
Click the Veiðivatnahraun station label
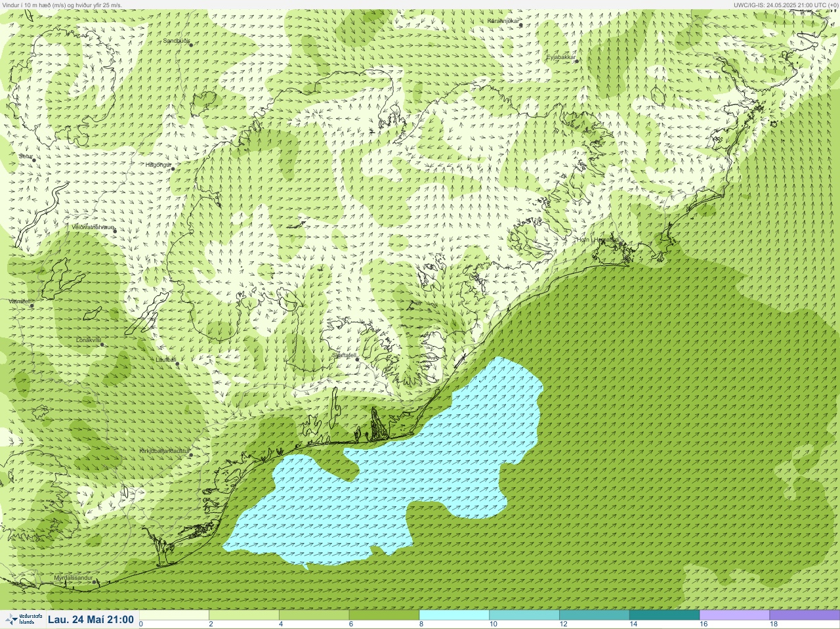(93, 227)
